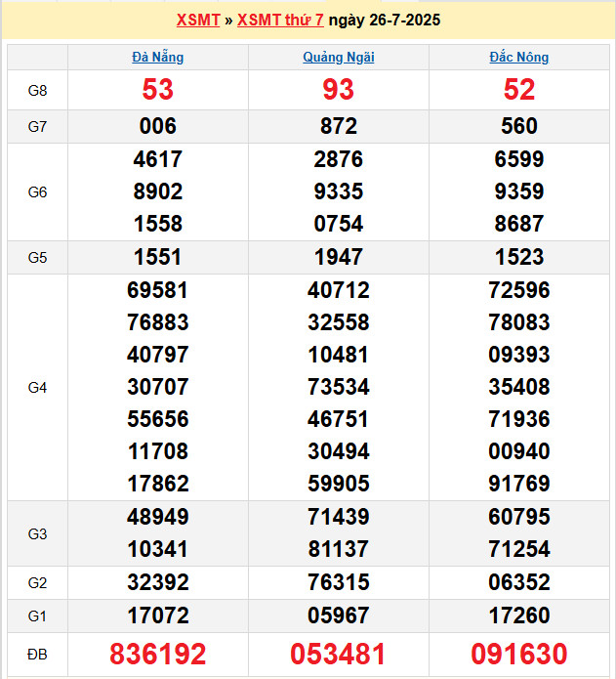
Task: Open the Quảng Ngãi province link
Action: click(x=339, y=58)
